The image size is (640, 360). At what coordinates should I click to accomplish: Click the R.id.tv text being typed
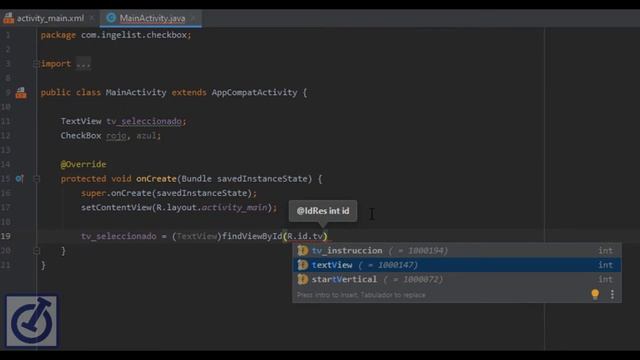[305, 236]
